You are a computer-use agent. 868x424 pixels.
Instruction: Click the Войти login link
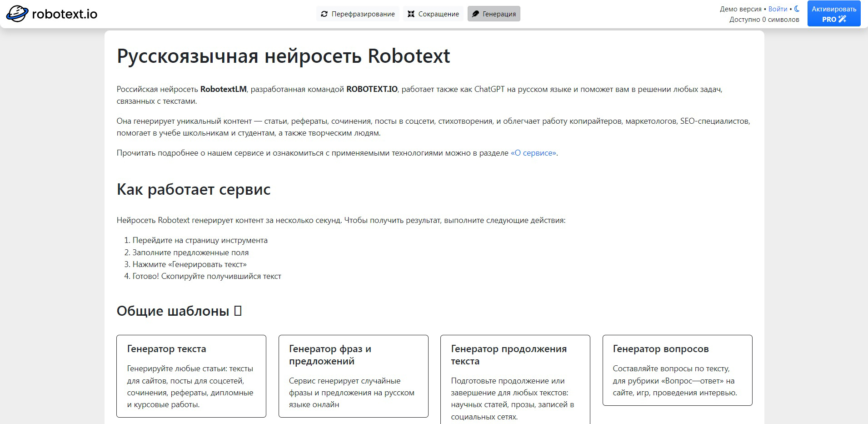pos(778,9)
